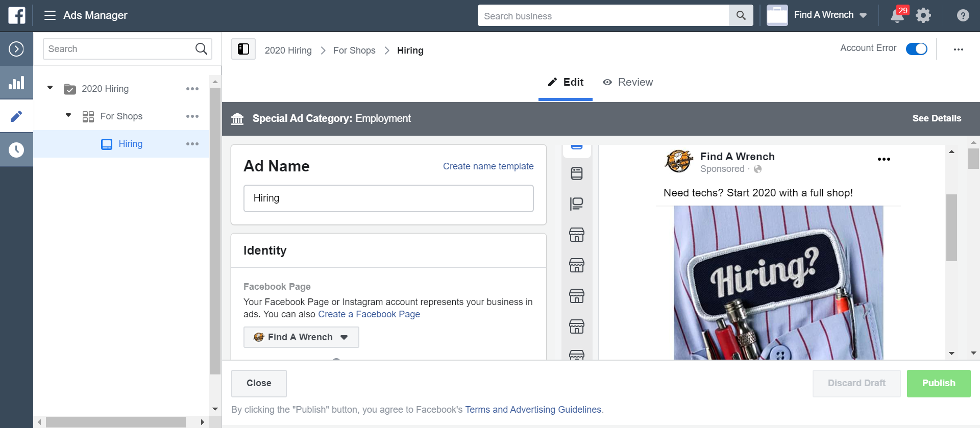Click the sidebar scroll down arrow
980x428 pixels.
215,409
